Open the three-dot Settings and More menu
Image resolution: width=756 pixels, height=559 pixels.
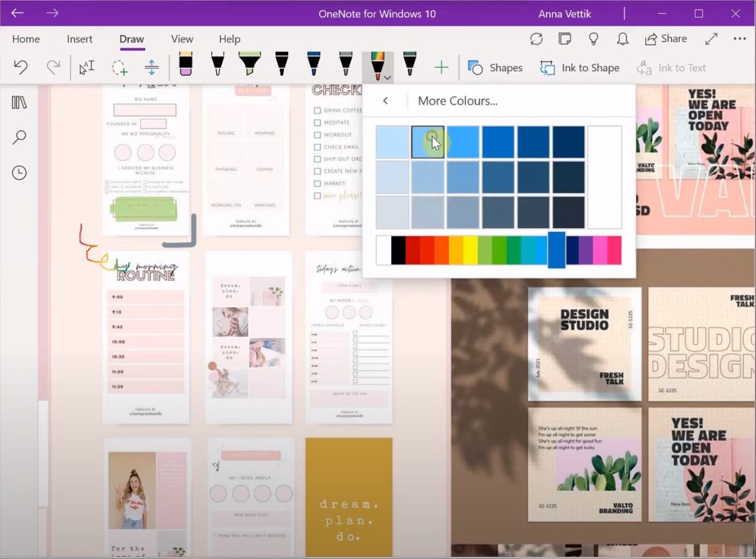(739, 39)
